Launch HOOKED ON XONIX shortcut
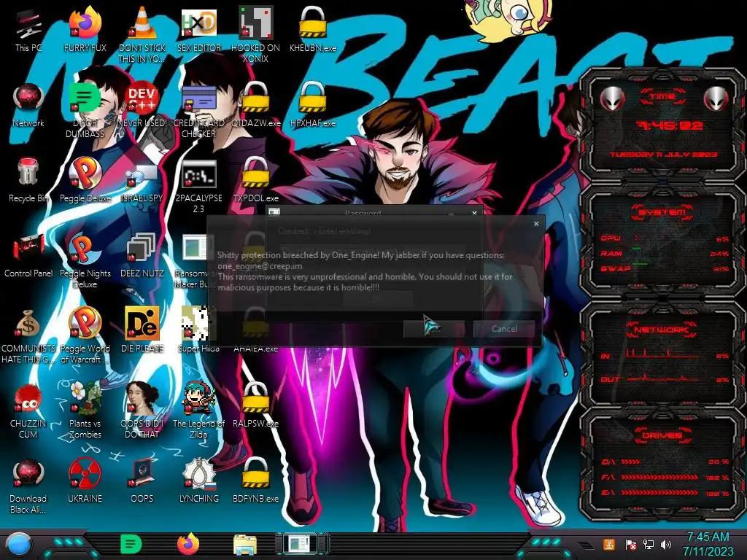Viewport: 747px width, 560px height. pos(256,34)
